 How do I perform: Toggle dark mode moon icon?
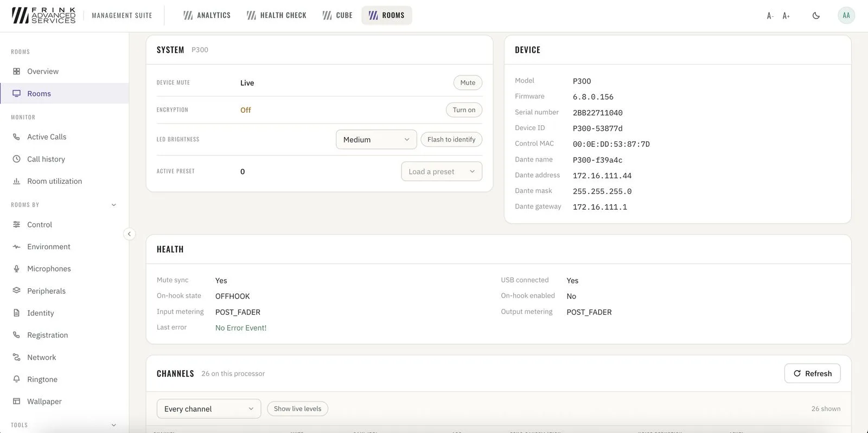[x=816, y=16]
